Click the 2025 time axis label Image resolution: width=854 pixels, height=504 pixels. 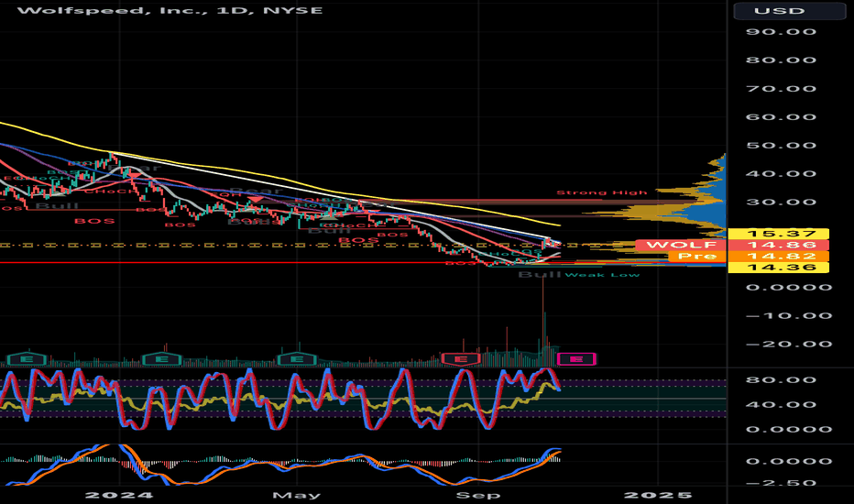658,495
